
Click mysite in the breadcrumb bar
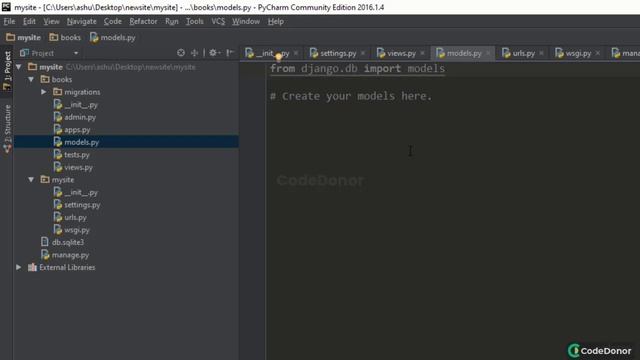(24, 38)
